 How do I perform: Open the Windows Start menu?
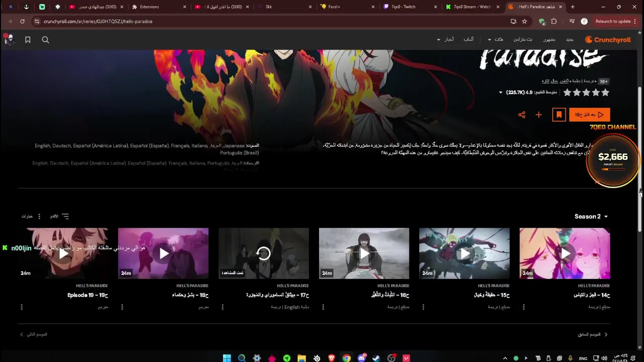(x=227, y=358)
